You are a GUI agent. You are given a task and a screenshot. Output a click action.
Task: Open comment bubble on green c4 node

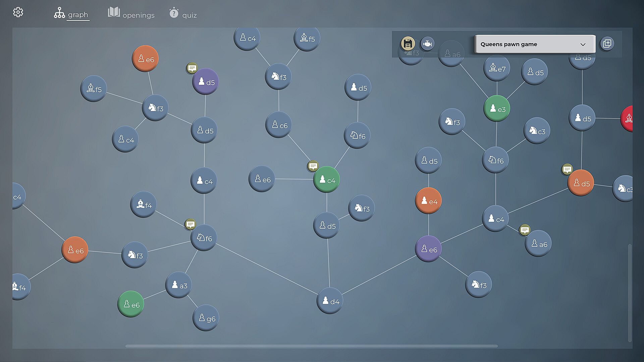(313, 166)
